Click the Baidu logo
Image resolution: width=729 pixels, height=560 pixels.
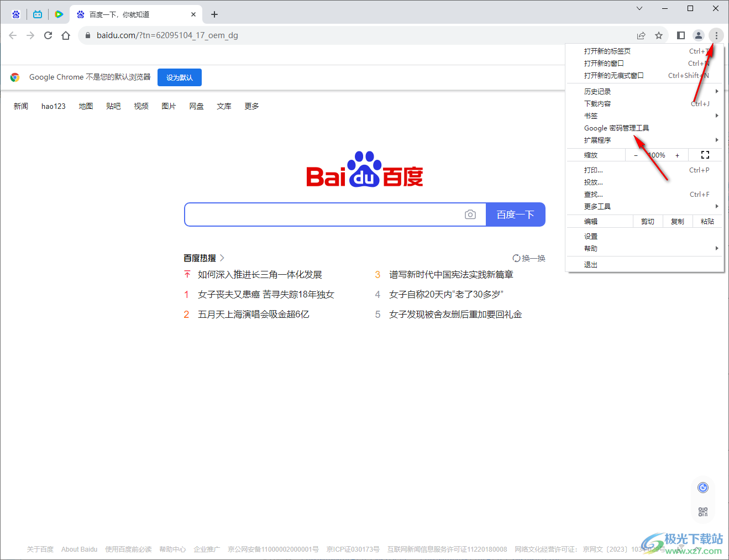point(365,169)
